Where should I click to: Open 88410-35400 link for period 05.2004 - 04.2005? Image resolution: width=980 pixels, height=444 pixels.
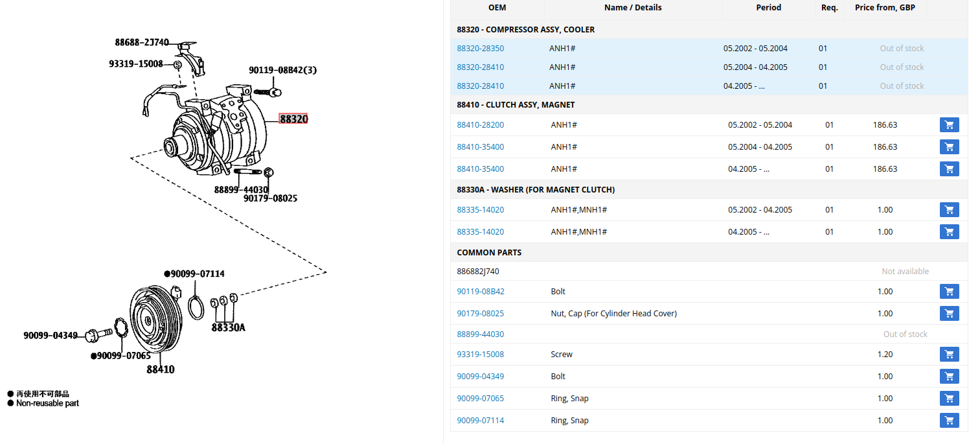click(x=480, y=147)
